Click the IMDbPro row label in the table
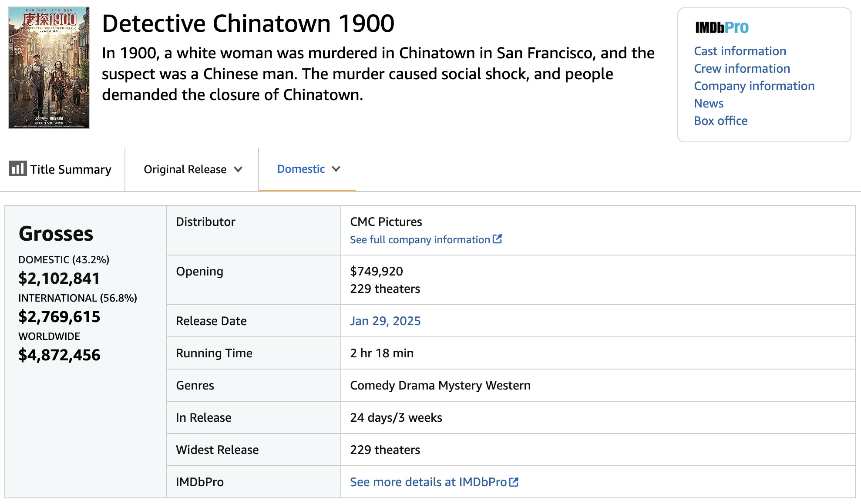861x504 pixels. tap(200, 482)
